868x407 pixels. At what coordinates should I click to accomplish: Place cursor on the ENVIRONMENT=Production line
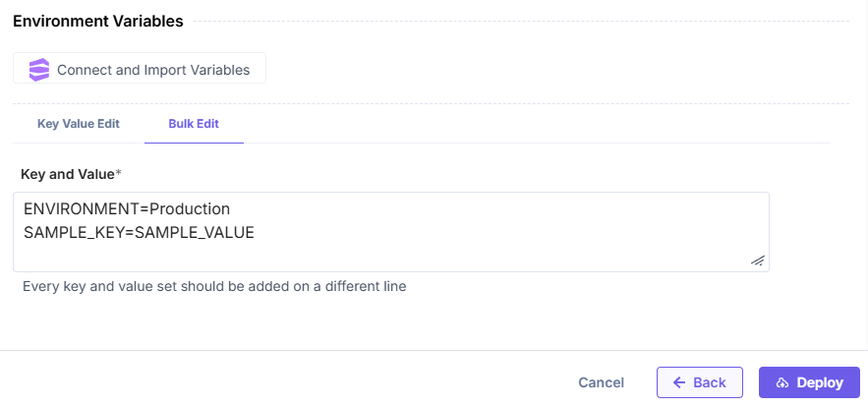click(x=126, y=209)
